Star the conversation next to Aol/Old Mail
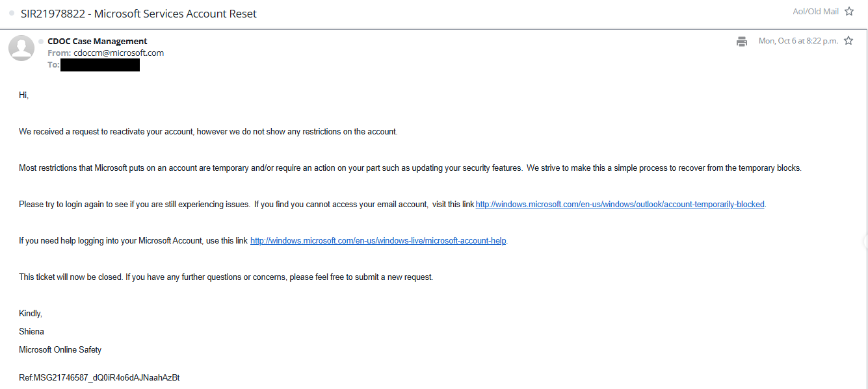This screenshot has width=868, height=389. 849,12
